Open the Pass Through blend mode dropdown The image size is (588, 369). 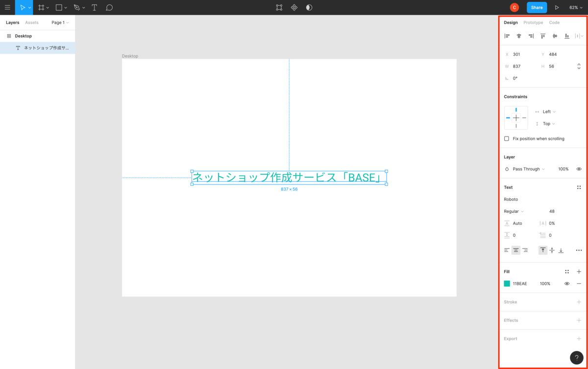pos(529,169)
